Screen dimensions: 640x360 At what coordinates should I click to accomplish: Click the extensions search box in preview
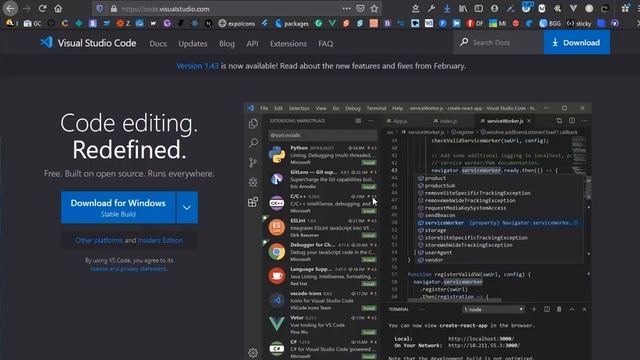[x=323, y=135]
